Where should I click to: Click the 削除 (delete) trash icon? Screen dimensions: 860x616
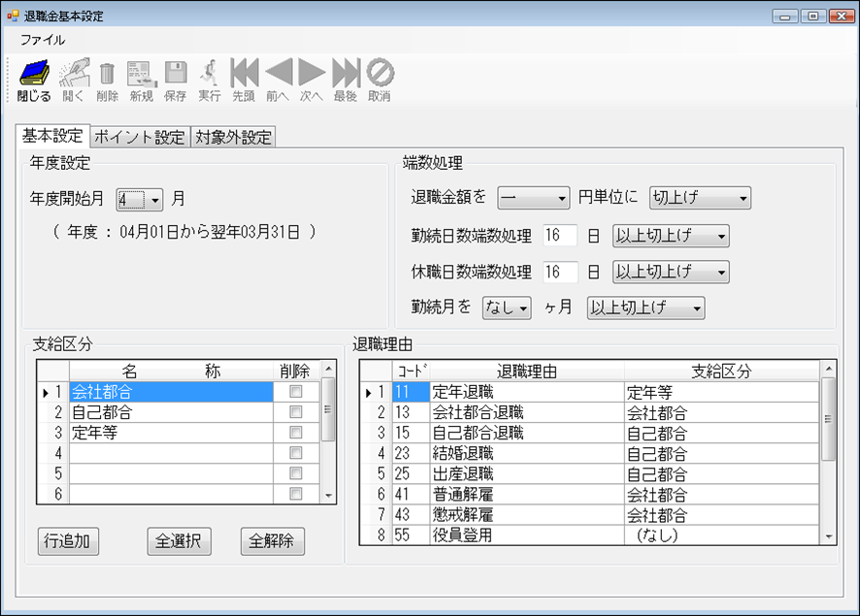[107, 75]
